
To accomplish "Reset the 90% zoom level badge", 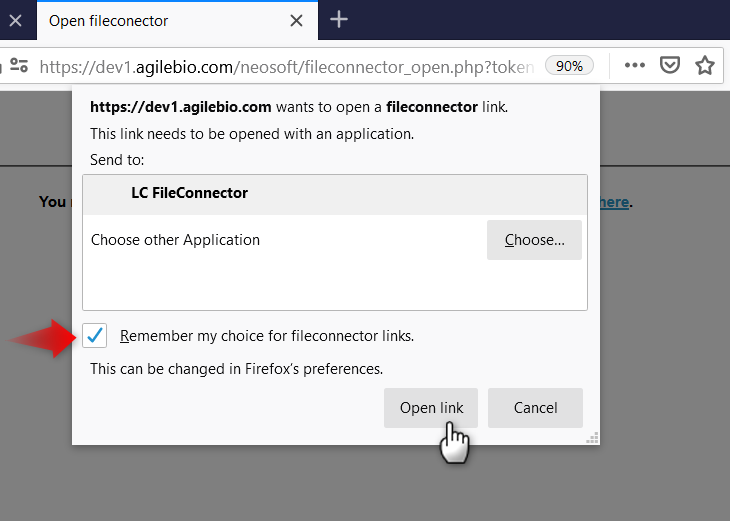I will (569, 66).
